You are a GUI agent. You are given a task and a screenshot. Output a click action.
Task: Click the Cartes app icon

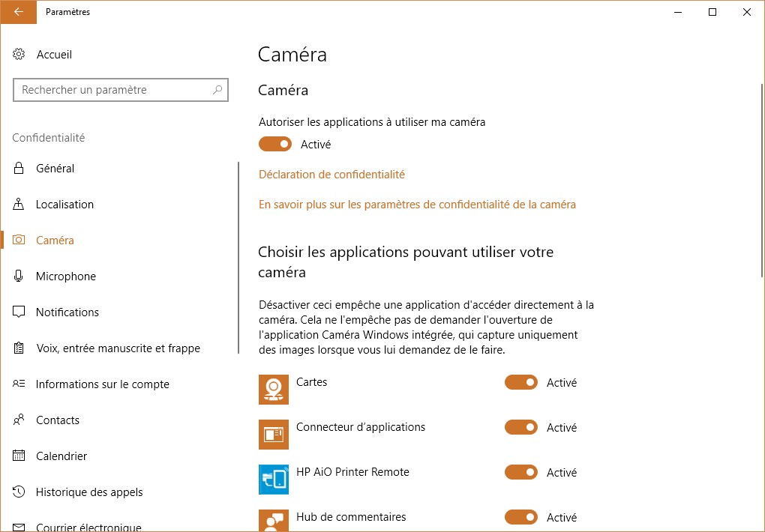(x=274, y=390)
